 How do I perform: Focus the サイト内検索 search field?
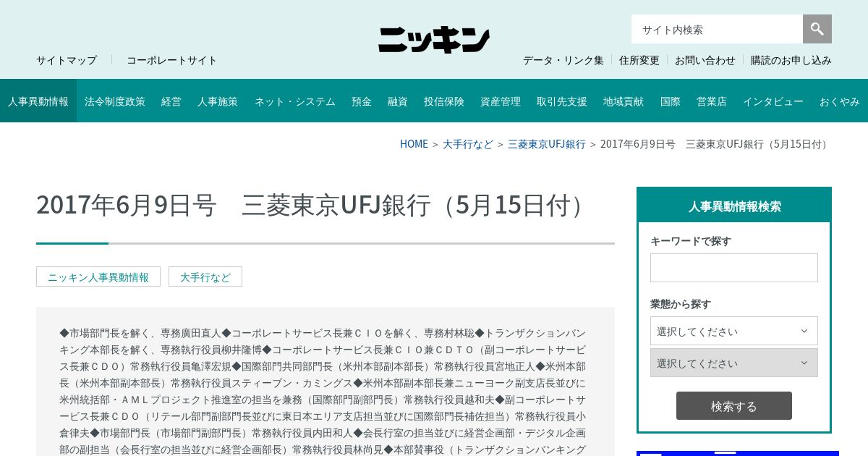coord(717,29)
